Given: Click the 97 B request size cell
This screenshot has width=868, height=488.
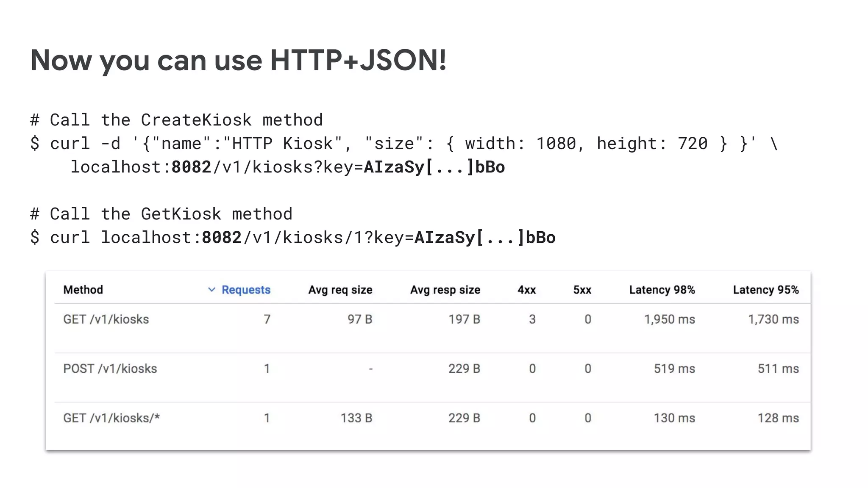Looking at the screenshot, I should pyautogui.click(x=360, y=319).
